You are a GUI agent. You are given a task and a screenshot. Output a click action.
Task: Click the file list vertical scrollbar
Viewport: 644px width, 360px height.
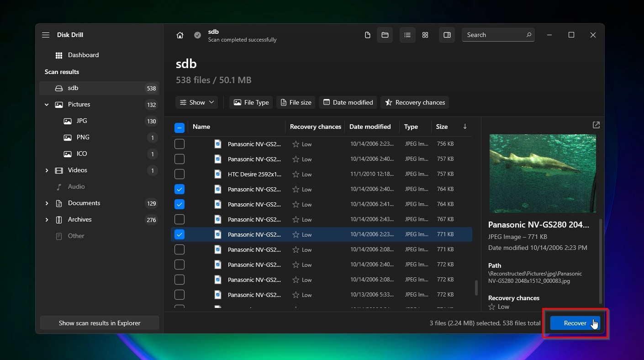[476, 287]
